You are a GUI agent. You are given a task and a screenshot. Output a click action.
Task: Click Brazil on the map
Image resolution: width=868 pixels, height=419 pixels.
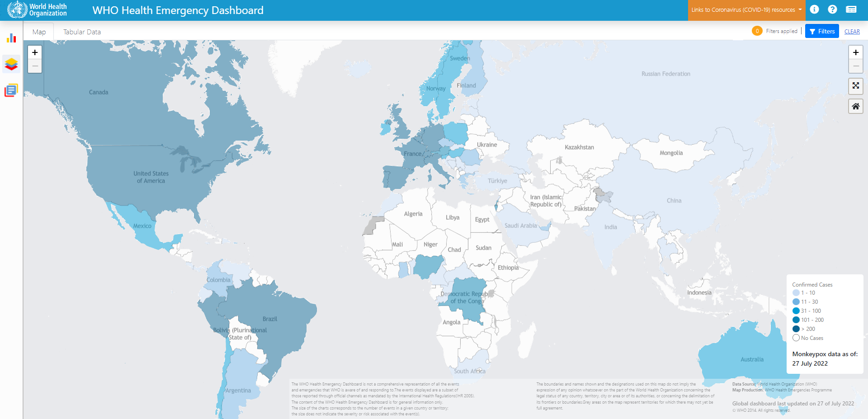click(270, 319)
